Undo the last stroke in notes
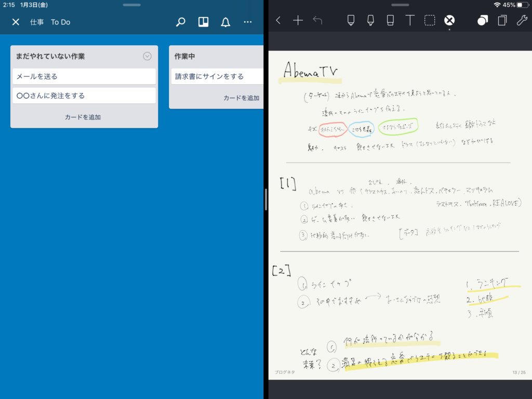 tap(317, 20)
